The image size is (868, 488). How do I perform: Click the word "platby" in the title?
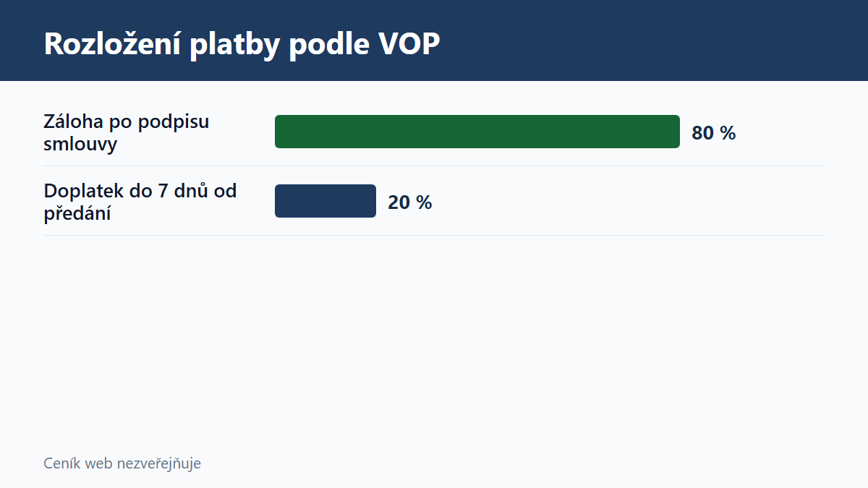(x=235, y=46)
